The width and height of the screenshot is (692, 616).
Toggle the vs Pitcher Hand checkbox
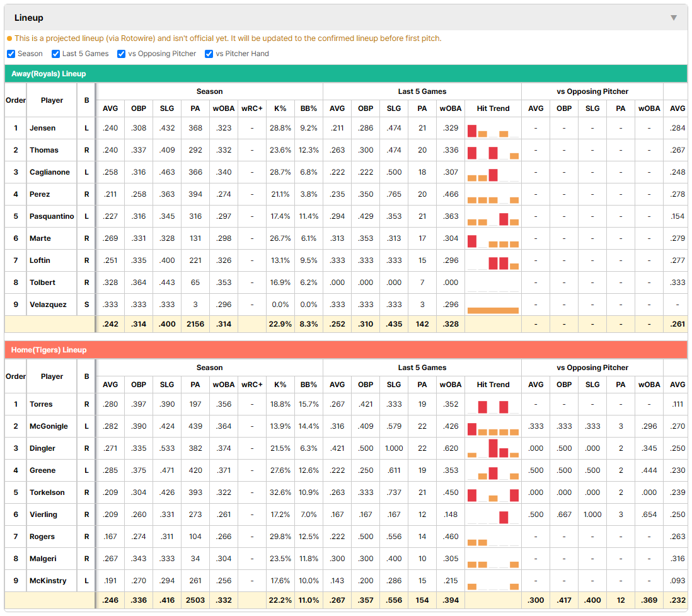tap(209, 54)
